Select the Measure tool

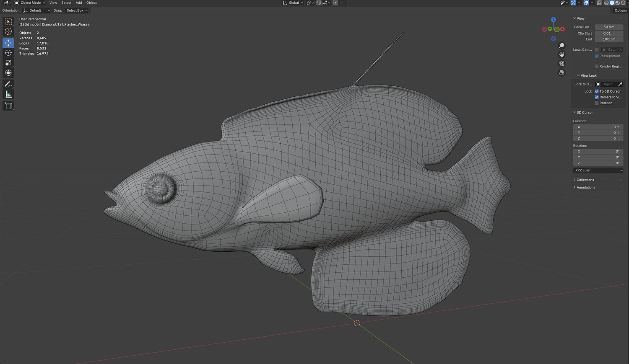tap(8, 95)
